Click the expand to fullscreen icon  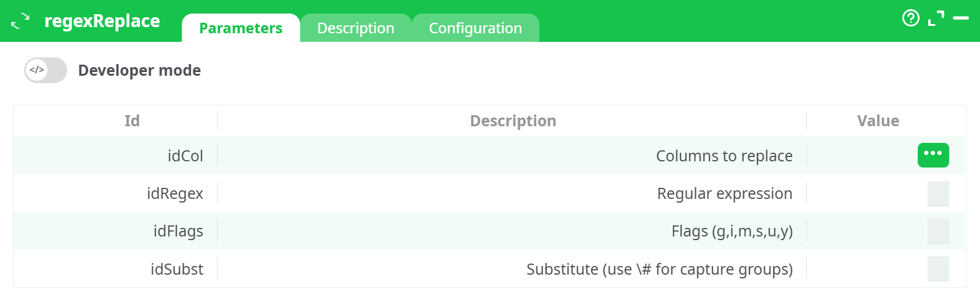pyautogui.click(x=936, y=18)
